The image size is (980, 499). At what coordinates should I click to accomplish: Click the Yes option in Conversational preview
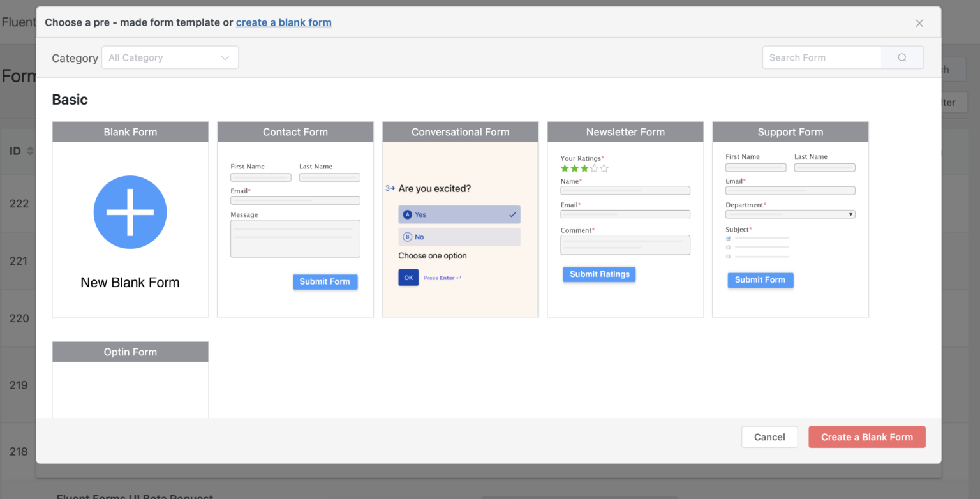click(x=459, y=214)
